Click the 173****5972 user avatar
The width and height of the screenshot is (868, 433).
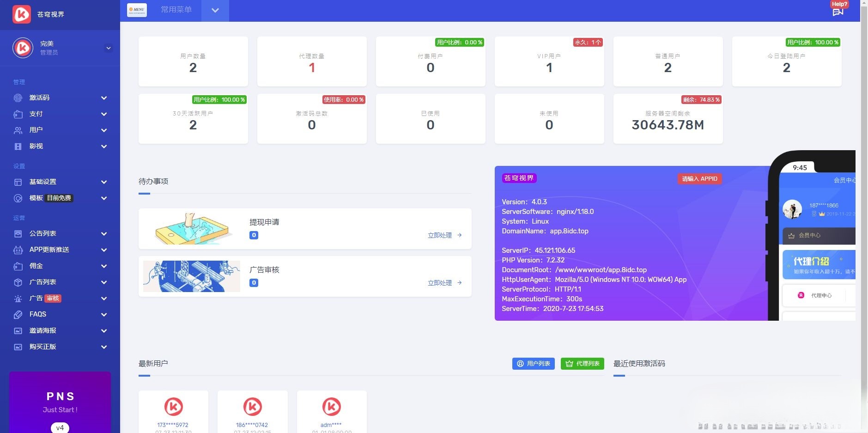173,407
